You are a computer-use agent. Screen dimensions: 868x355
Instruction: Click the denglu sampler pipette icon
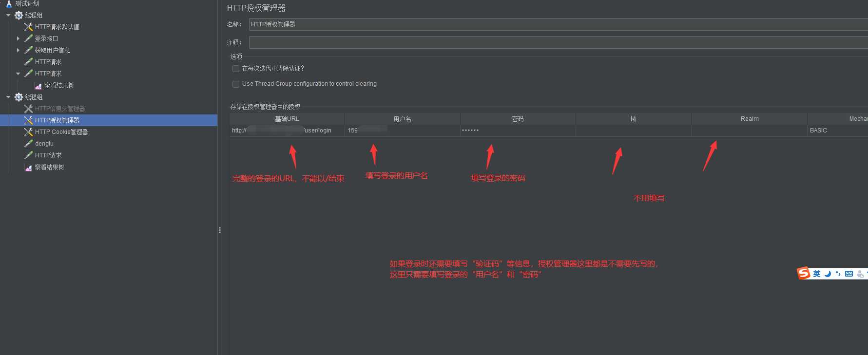(x=28, y=144)
